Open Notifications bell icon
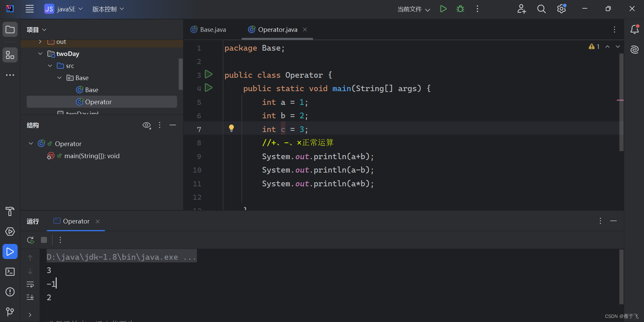Viewport: 644px width, 322px height. [x=634, y=29]
